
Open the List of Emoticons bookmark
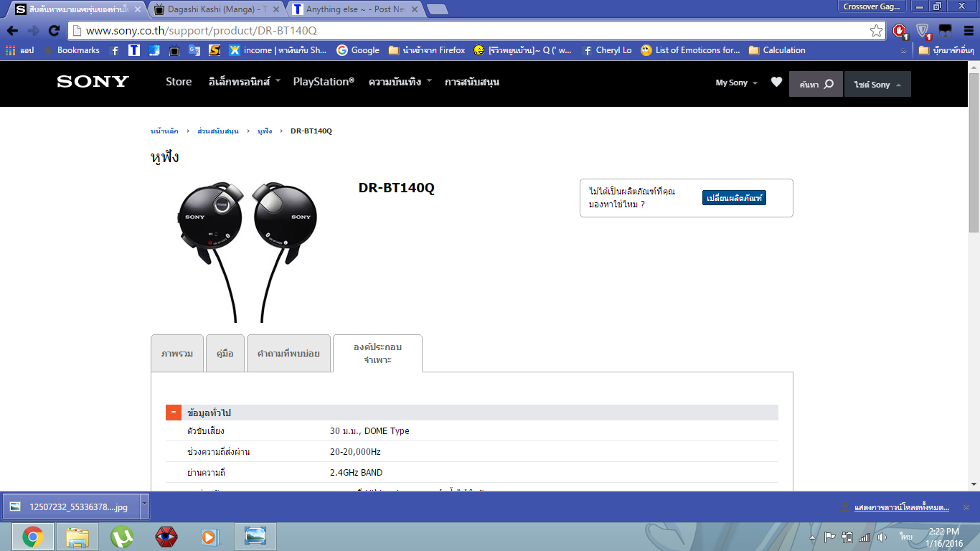(x=690, y=50)
